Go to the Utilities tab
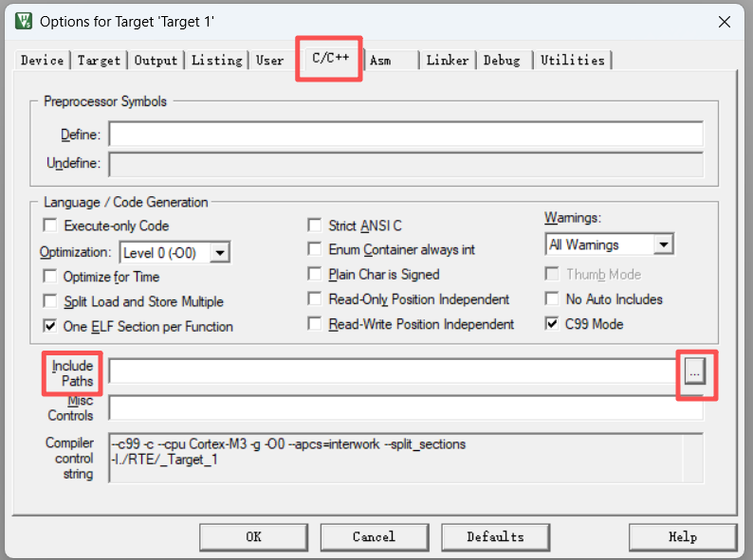The image size is (753, 560). 573,61
